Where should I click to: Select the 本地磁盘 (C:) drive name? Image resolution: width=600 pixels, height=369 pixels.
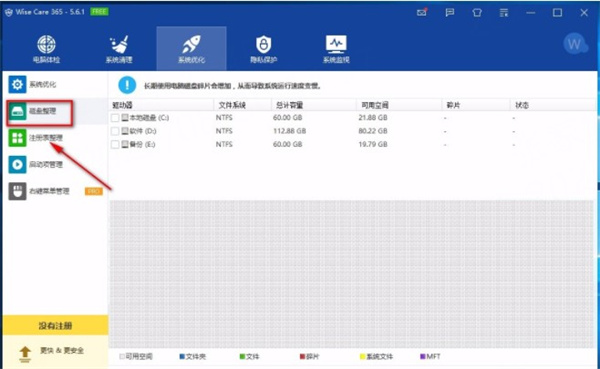[x=150, y=118]
